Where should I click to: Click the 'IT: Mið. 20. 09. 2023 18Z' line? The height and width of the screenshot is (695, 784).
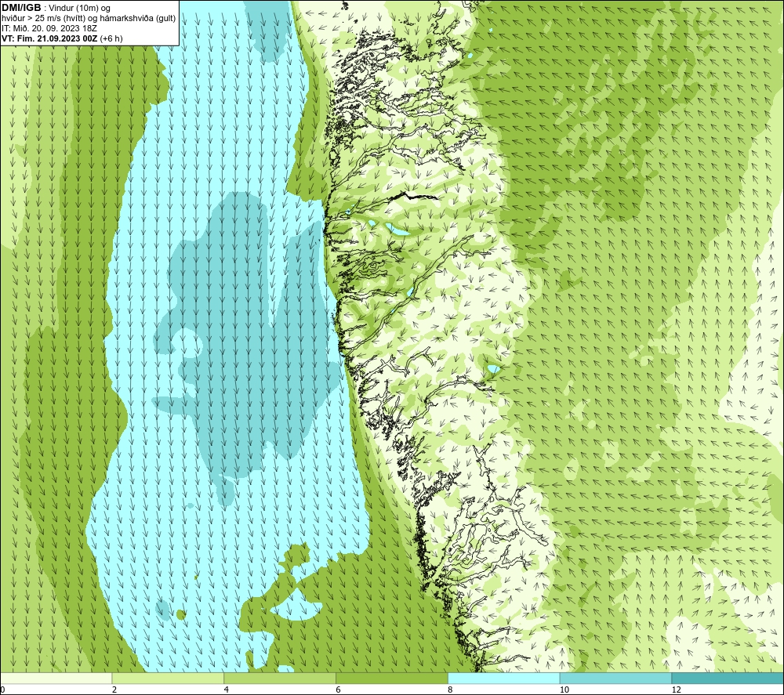(49, 28)
